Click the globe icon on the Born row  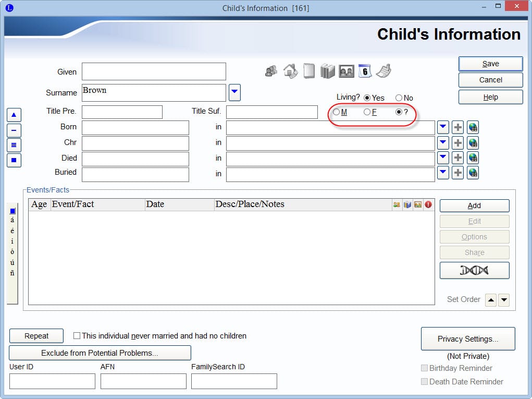click(473, 127)
